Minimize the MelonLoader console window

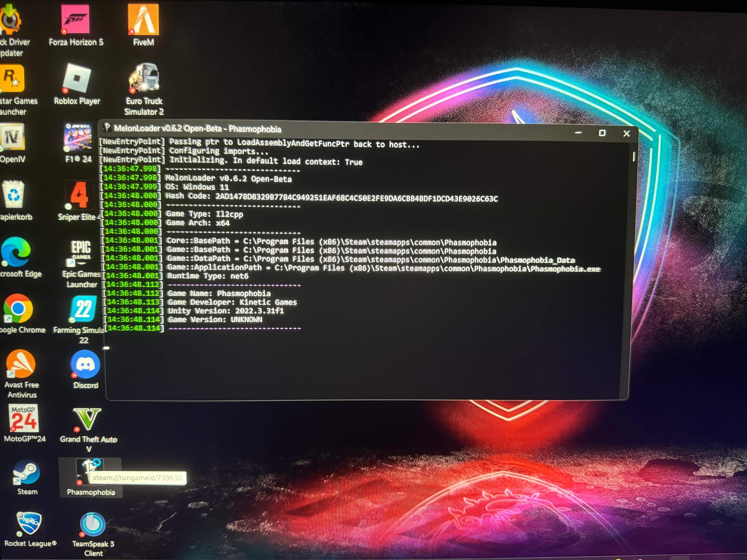point(578,133)
